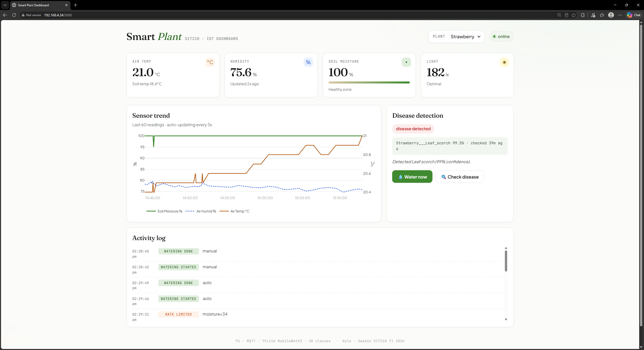This screenshot has width=644, height=350.
Task: Toggle Soil Moisture % chart legend
Action: point(164,211)
